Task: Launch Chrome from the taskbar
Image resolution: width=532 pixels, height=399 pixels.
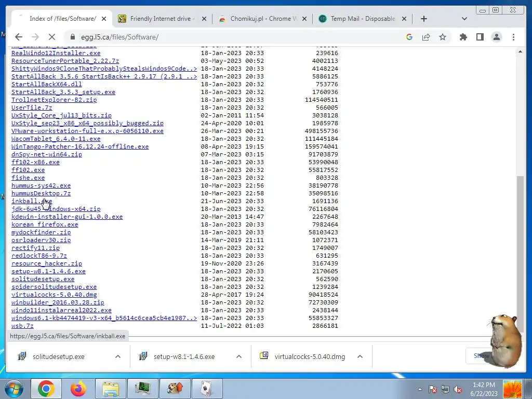Action: 46,389
